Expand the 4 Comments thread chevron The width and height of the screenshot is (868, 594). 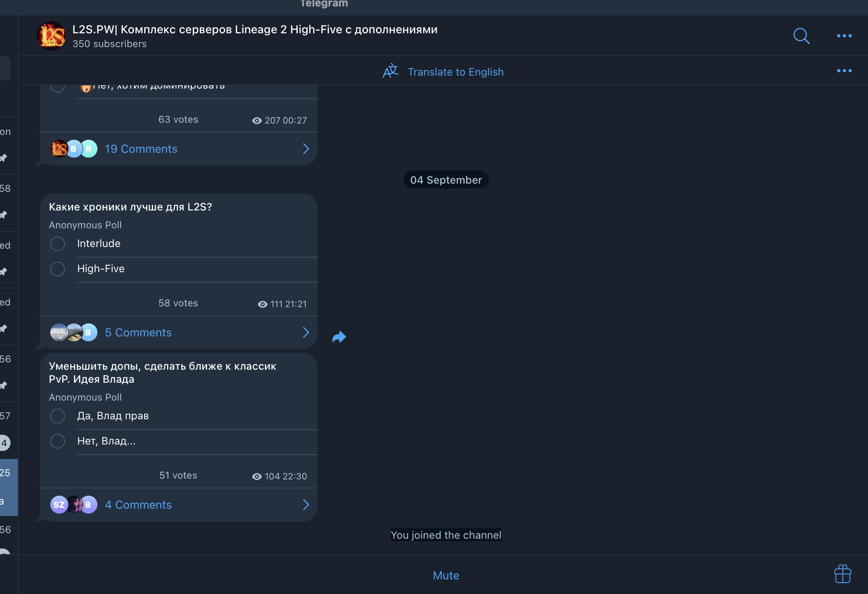click(306, 505)
